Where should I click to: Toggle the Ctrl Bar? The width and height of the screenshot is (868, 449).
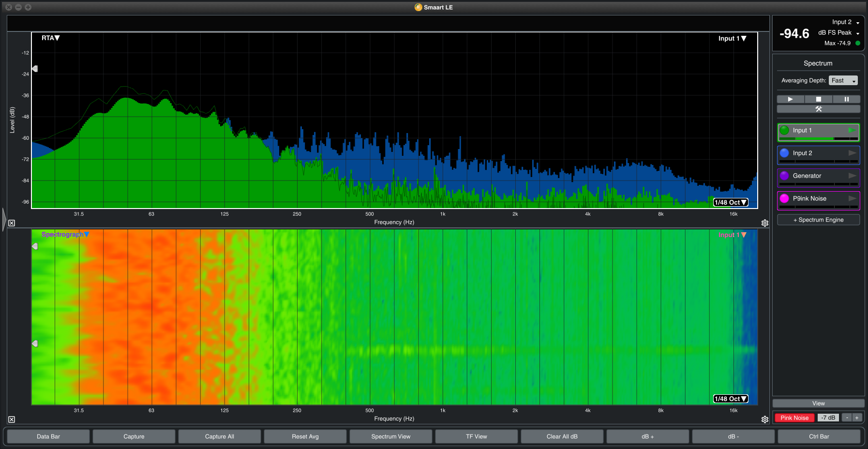click(819, 436)
